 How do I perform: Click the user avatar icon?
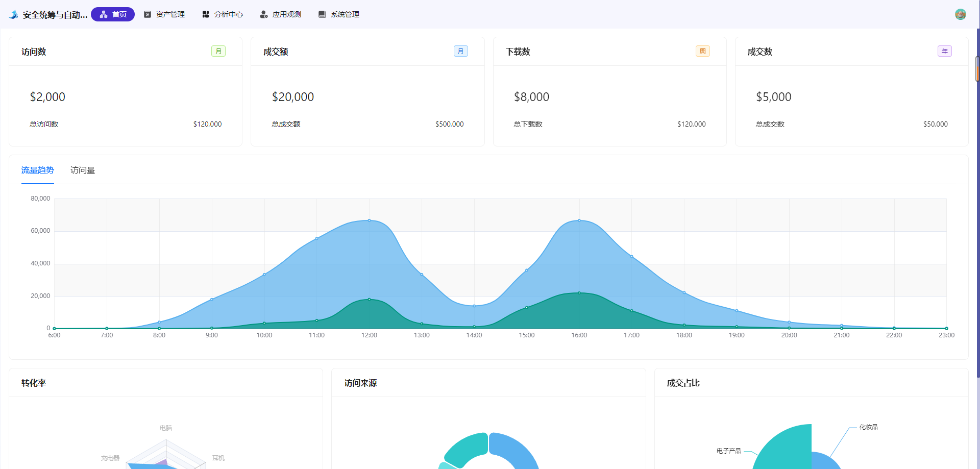(x=960, y=14)
